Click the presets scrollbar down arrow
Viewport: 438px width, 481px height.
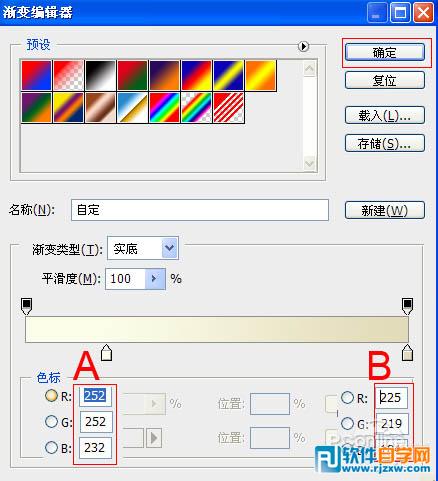coord(310,163)
